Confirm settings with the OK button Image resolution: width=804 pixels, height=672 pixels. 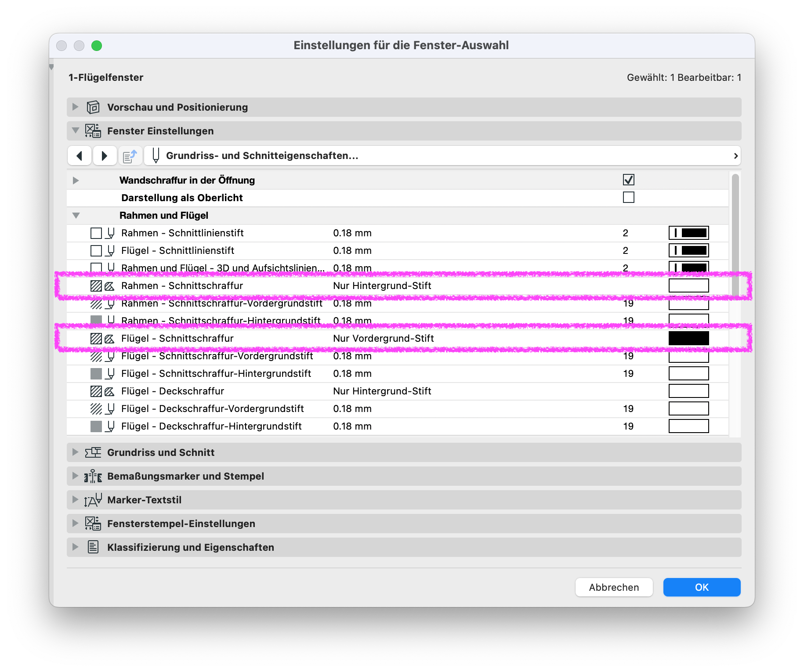pyautogui.click(x=702, y=587)
